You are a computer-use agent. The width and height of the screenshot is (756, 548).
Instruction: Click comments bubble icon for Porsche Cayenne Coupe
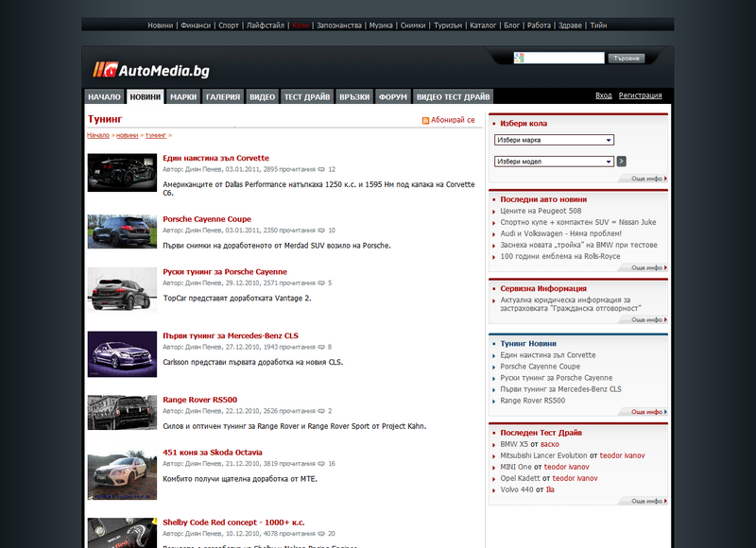tap(321, 231)
